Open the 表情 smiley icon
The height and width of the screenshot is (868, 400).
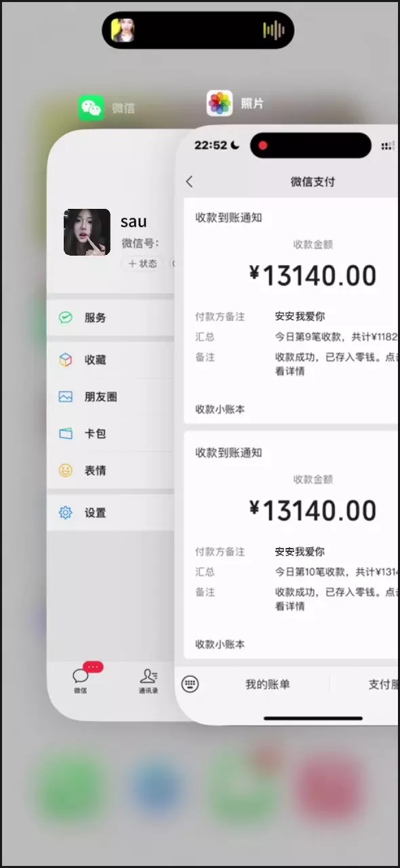point(66,470)
